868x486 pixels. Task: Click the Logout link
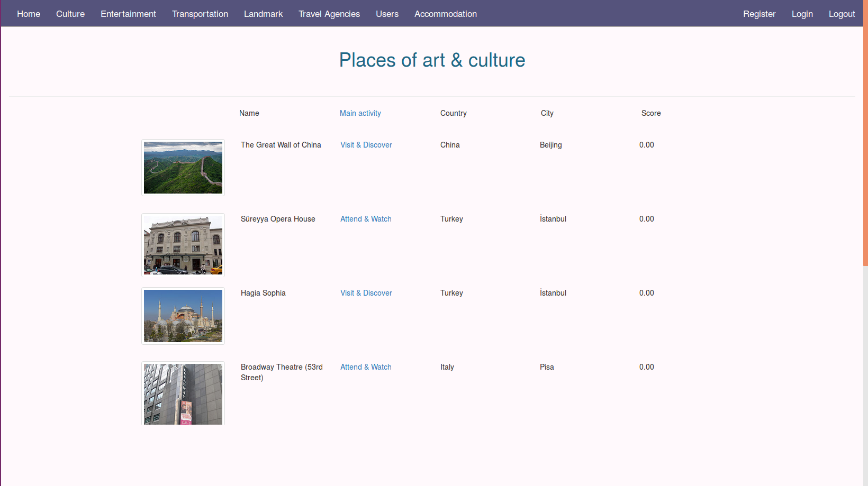click(x=842, y=14)
